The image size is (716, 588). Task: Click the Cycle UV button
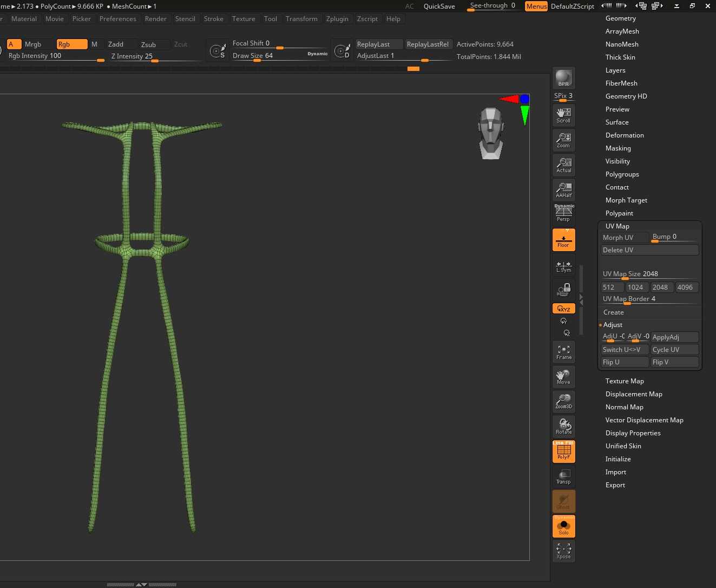click(675, 350)
